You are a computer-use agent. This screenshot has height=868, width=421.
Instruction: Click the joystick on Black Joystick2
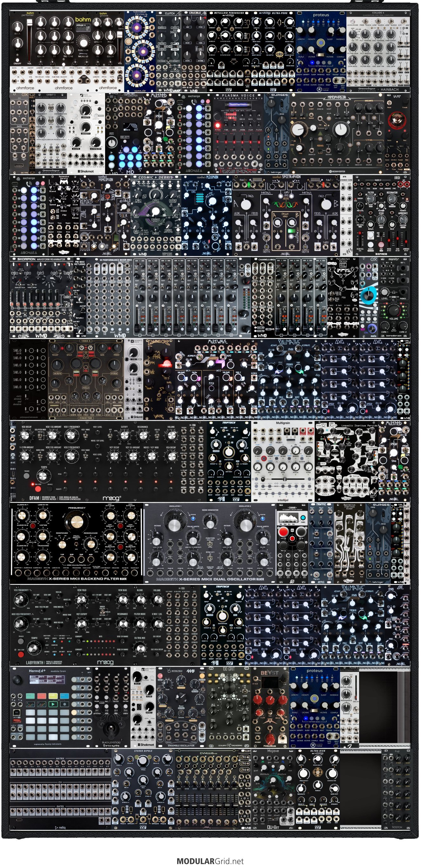110,728
